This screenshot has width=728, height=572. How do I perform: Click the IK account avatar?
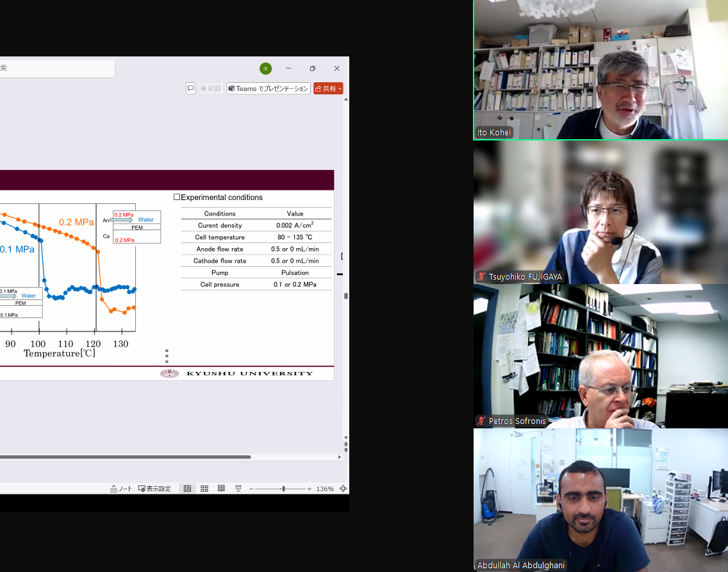click(265, 69)
